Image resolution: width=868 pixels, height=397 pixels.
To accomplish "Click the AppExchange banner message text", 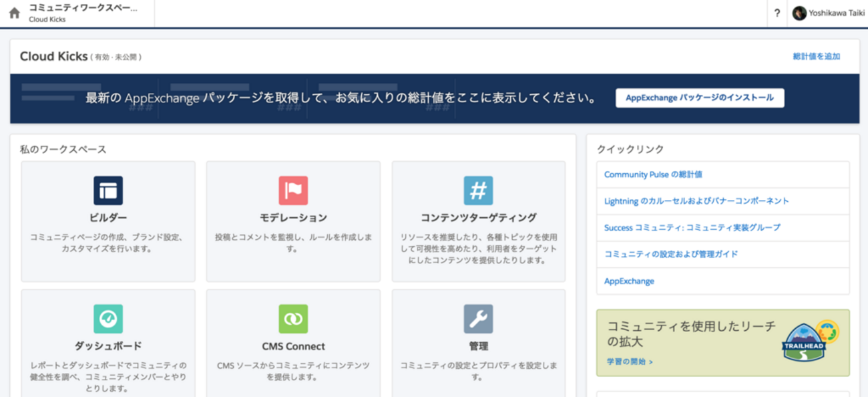I will (x=341, y=98).
